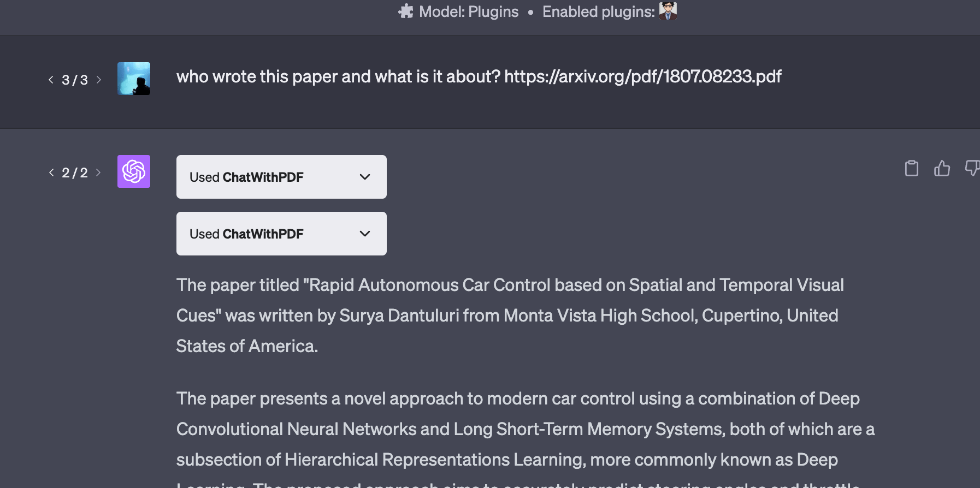Click the paragraph about Deep Convolutional Neural Networks
The image size is (980, 488).
point(524,429)
